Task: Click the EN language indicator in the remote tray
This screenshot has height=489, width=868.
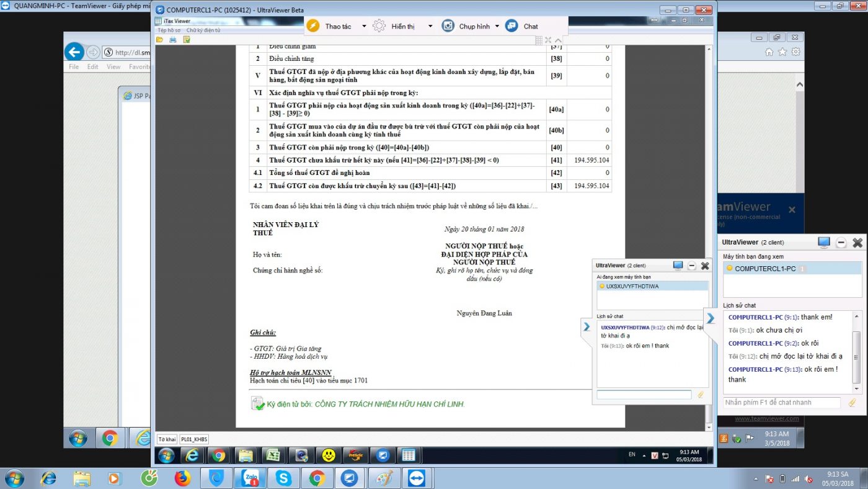Action: click(x=632, y=454)
